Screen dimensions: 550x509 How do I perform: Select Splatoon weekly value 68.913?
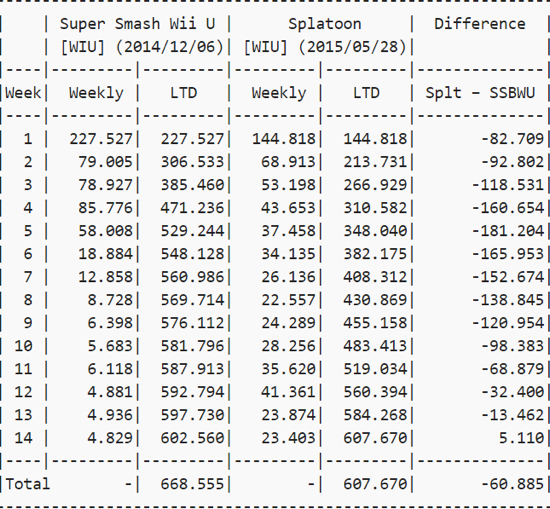(288, 162)
